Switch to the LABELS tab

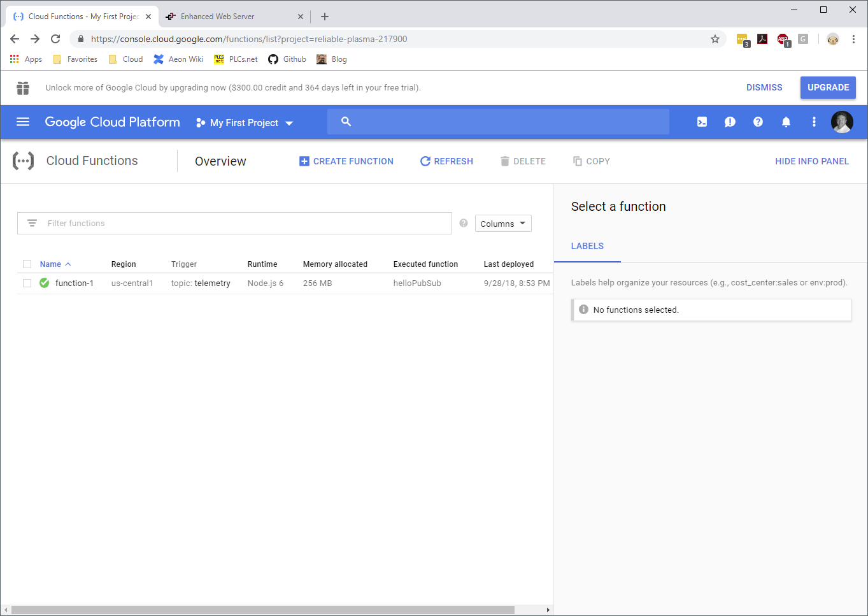(x=587, y=246)
